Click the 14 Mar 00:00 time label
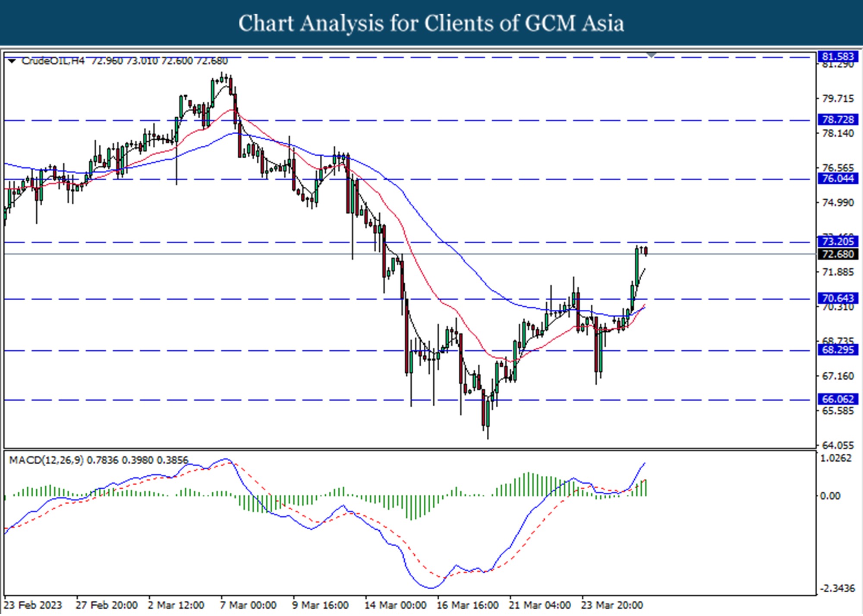 pos(396,605)
